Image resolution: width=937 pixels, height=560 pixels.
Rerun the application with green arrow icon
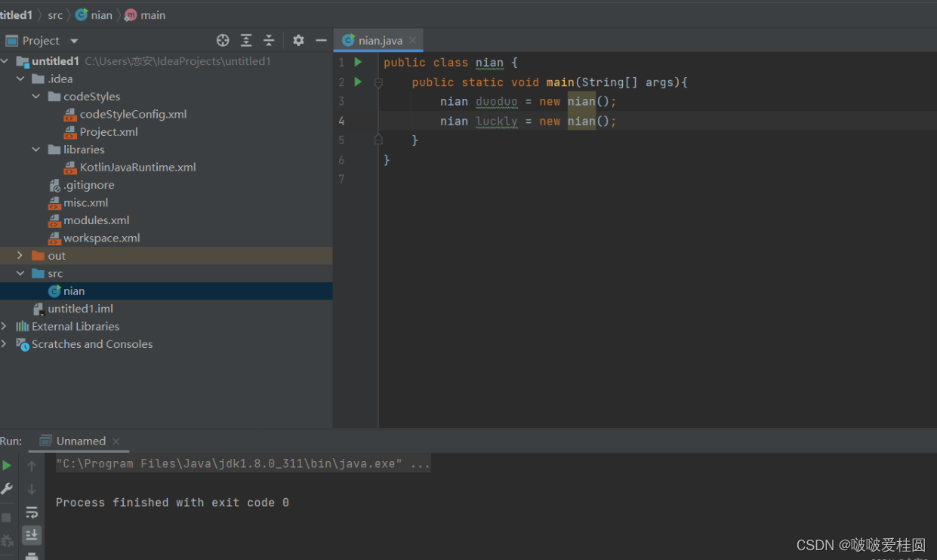tap(7, 466)
